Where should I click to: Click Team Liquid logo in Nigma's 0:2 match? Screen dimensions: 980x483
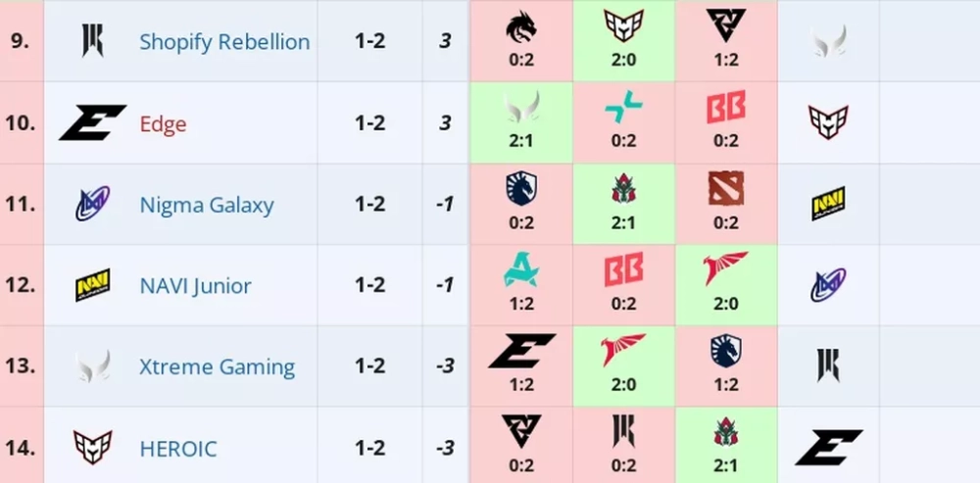click(521, 189)
